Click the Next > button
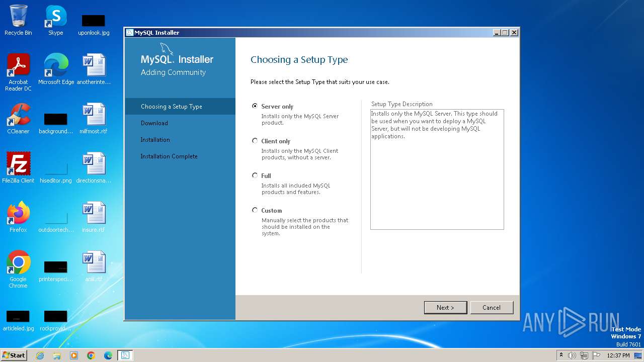The width and height of the screenshot is (644, 362). coord(445,308)
